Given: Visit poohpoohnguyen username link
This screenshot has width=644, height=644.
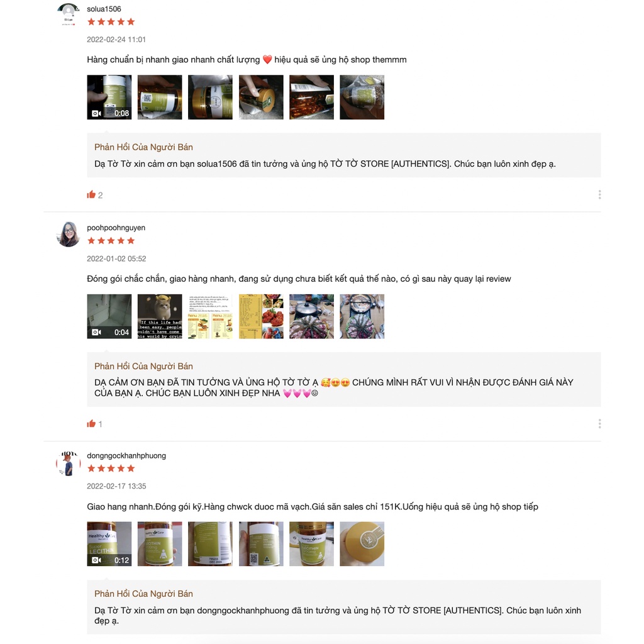Looking at the screenshot, I should click(116, 228).
